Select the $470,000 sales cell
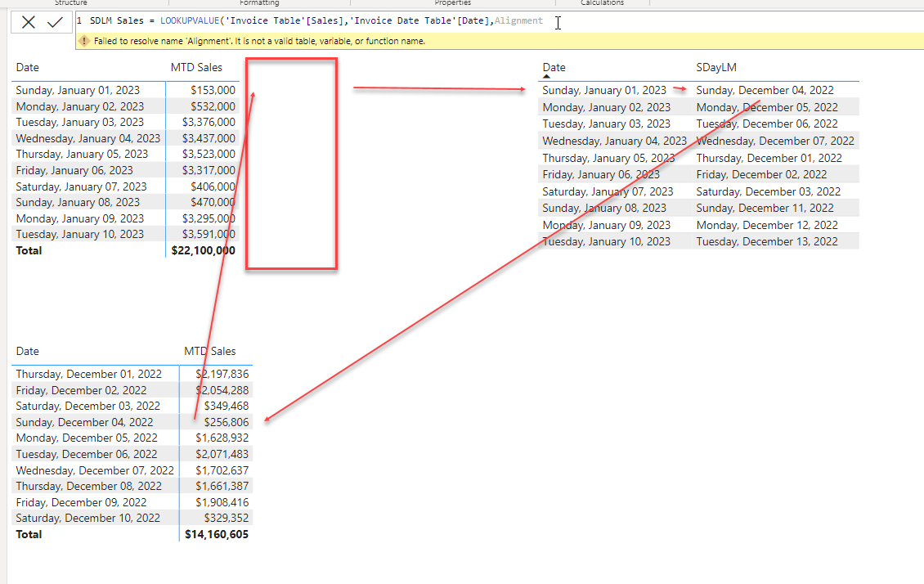Image resolution: width=924 pixels, height=584 pixels. click(x=213, y=202)
